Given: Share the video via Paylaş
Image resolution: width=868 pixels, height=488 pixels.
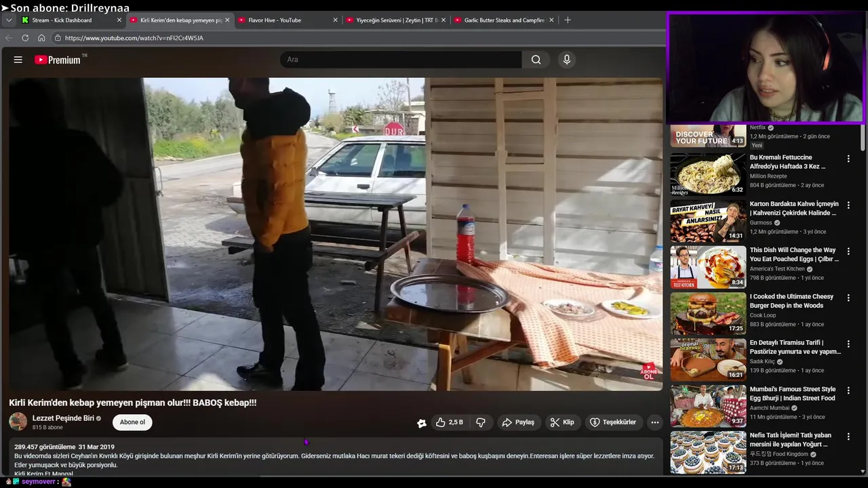Looking at the screenshot, I should (x=518, y=422).
